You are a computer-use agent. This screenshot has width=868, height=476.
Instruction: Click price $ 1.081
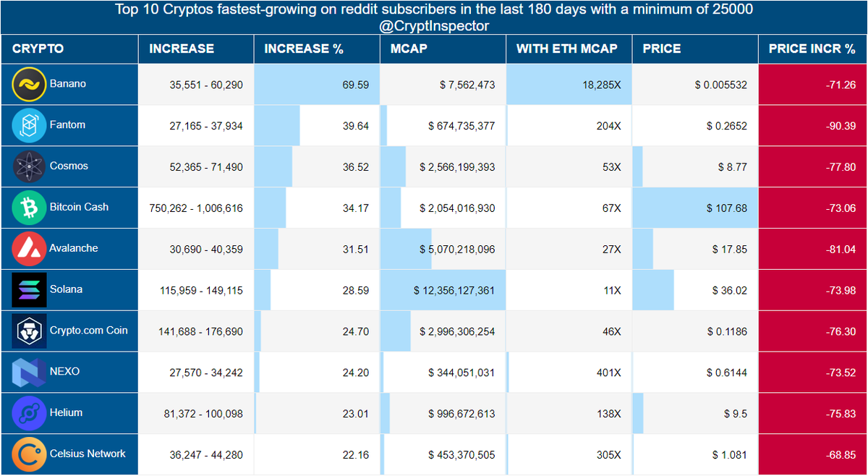point(730,456)
